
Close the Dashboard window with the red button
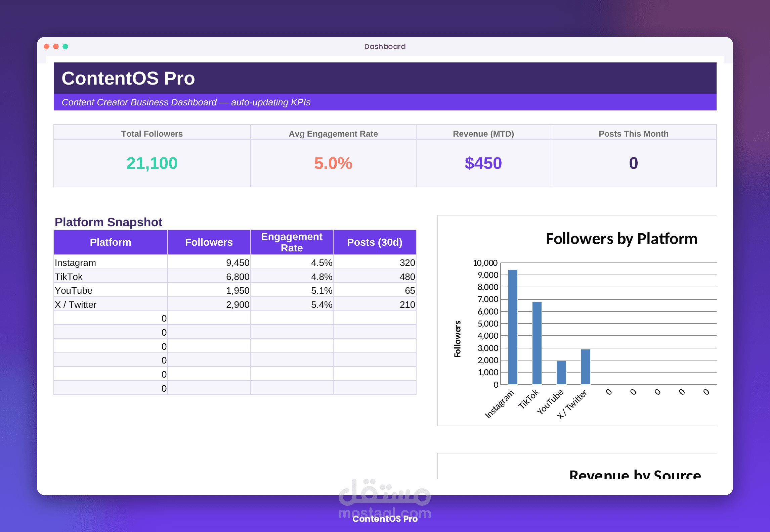(47, 47)
